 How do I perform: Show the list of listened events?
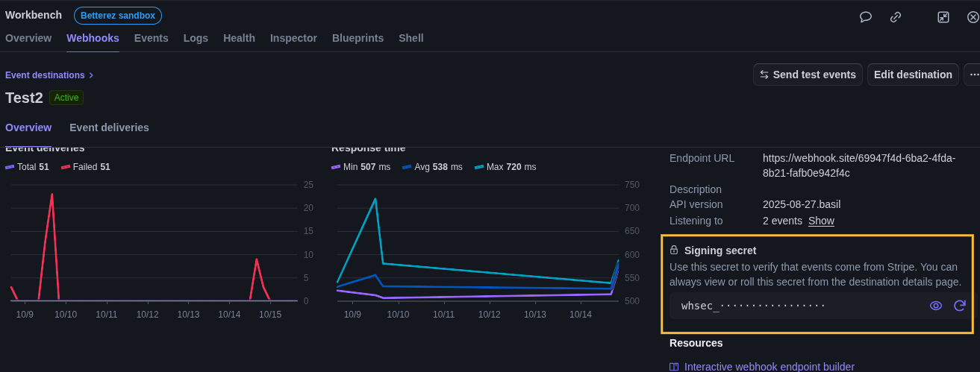[821, 221]
